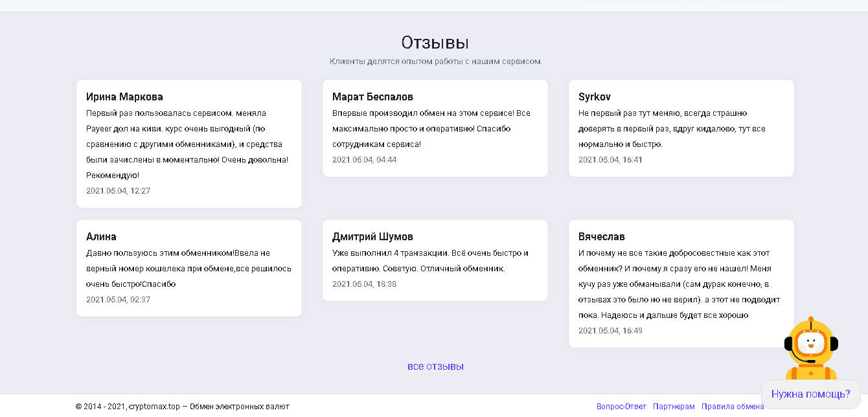Click the review timestamp 2021.05.04, 18:38
Image resolution: width=868 pixels, height=417 pixels.
click(x=364, y=284)
